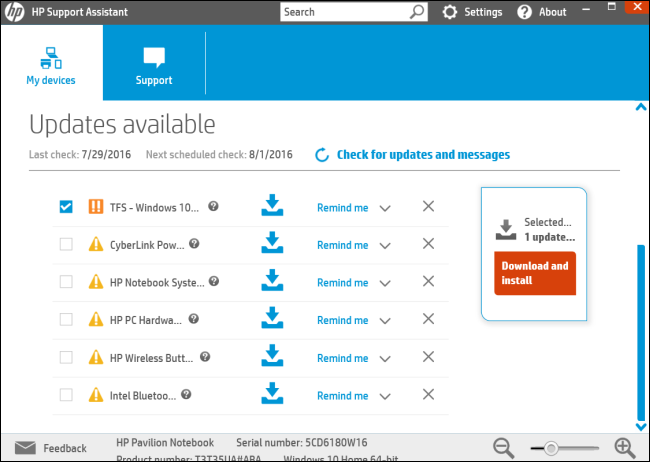This screenshot has width=650, height=462.
Task: Click the refresh icon beside Check for updates
Action: tap(322, 155)
